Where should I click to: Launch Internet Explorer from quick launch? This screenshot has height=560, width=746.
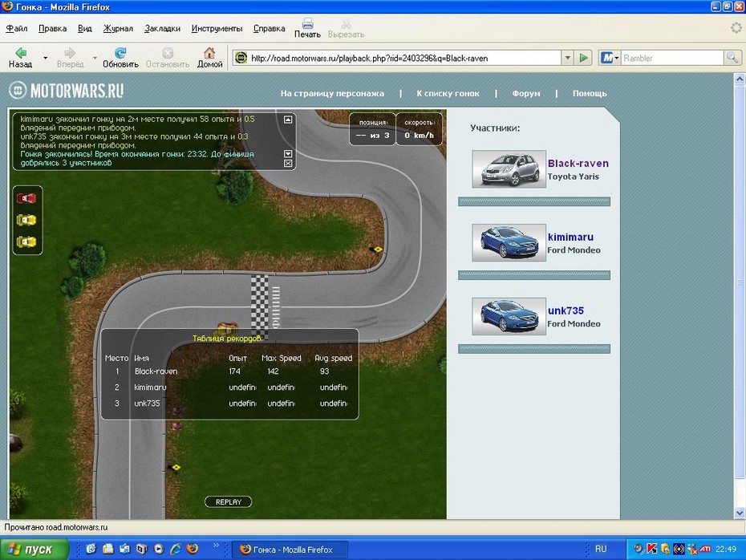click(x=176, y=549)
